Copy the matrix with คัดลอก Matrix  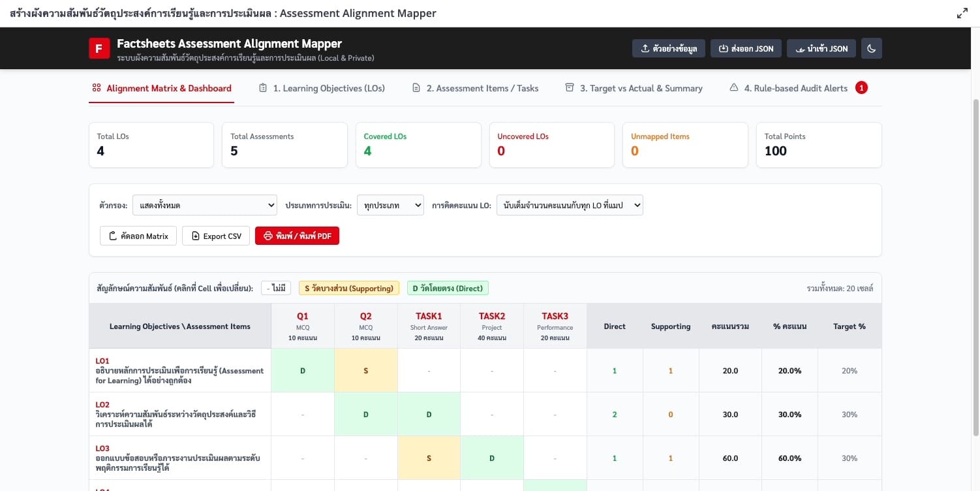[138, 236]
